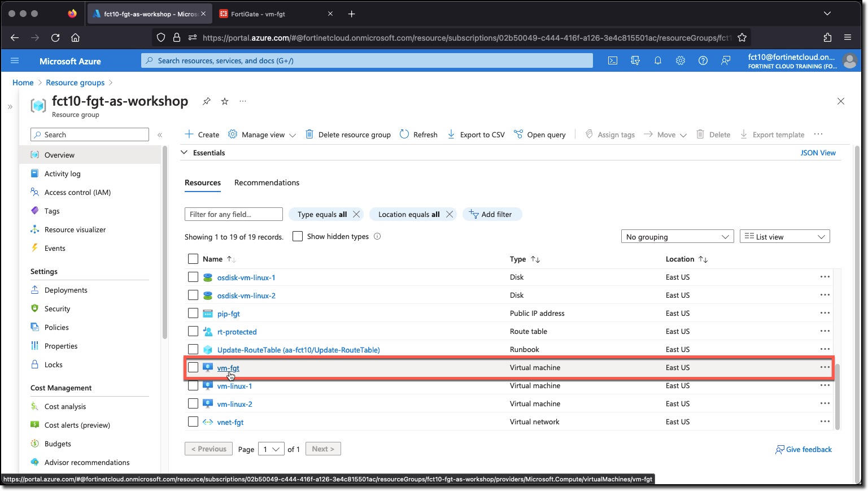Viewport: 868px width, 491px height.
Task: Open portal settings gear
Action: (x=681, y=60)
